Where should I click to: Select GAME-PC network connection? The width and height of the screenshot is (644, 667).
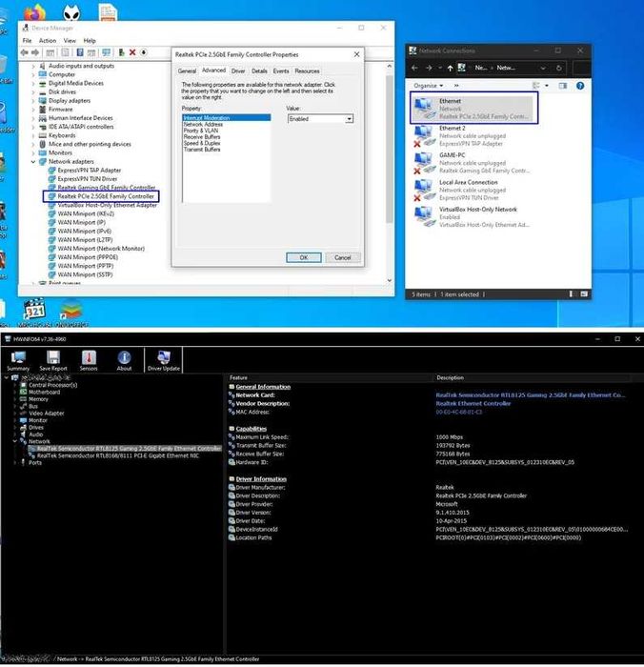[473, 163]
